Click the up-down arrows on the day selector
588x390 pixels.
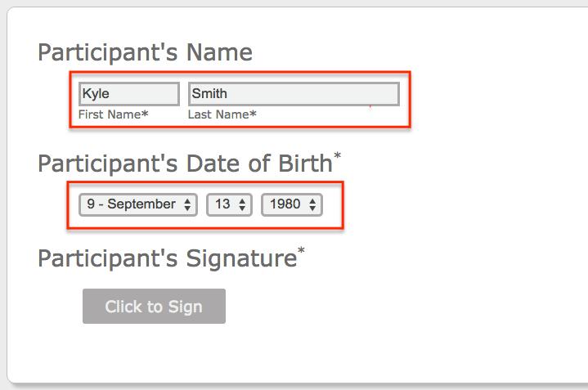tap(242, 204)
